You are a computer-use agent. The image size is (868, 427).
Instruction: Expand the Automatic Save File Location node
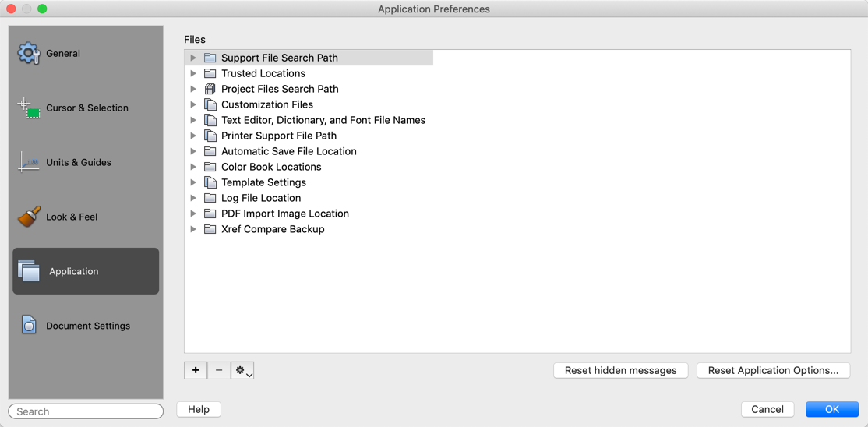click(x=193, y=151)
